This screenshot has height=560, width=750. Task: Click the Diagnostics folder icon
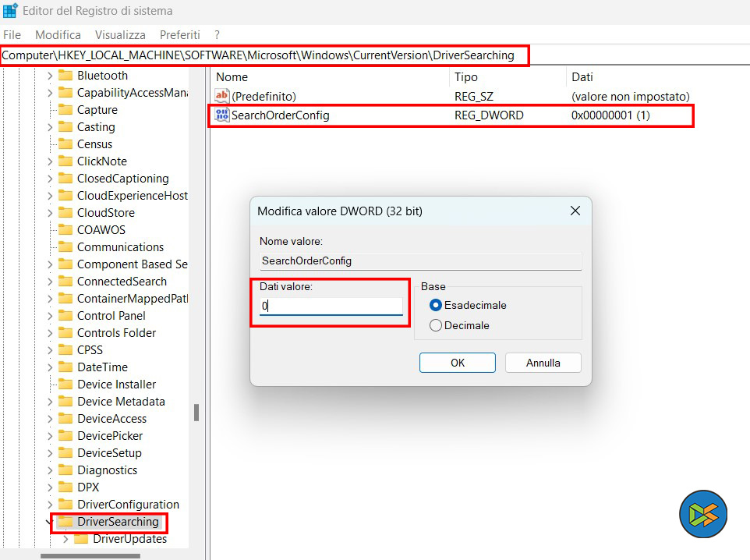point(65,470)
